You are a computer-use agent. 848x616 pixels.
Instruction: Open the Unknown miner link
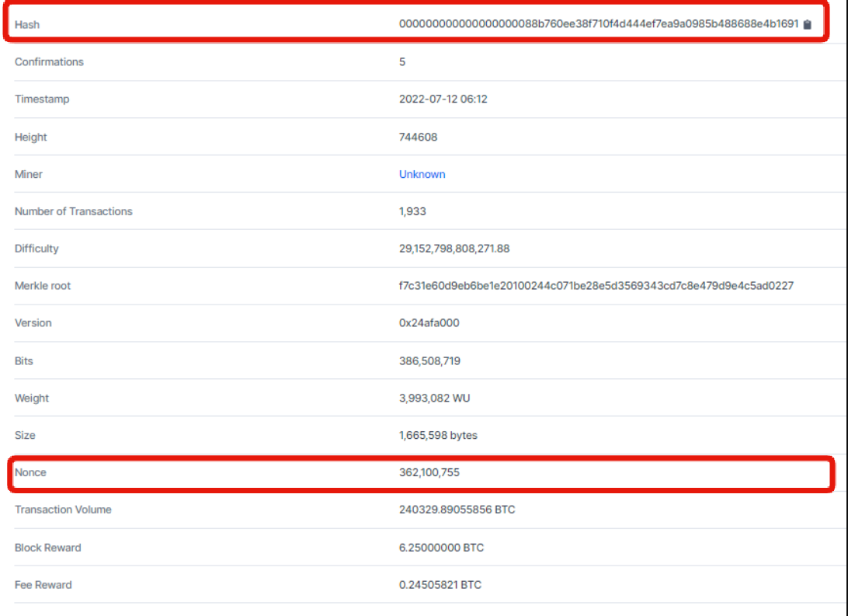422,174
